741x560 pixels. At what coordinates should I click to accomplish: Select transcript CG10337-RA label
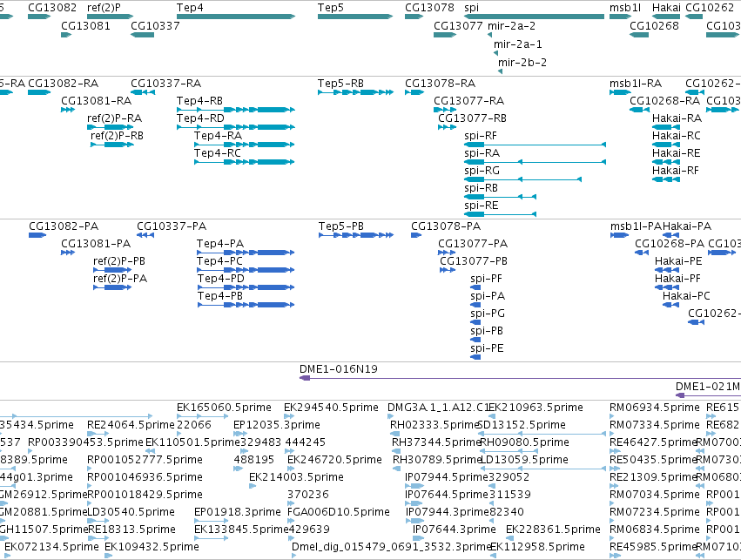click(x=165, y=84)
